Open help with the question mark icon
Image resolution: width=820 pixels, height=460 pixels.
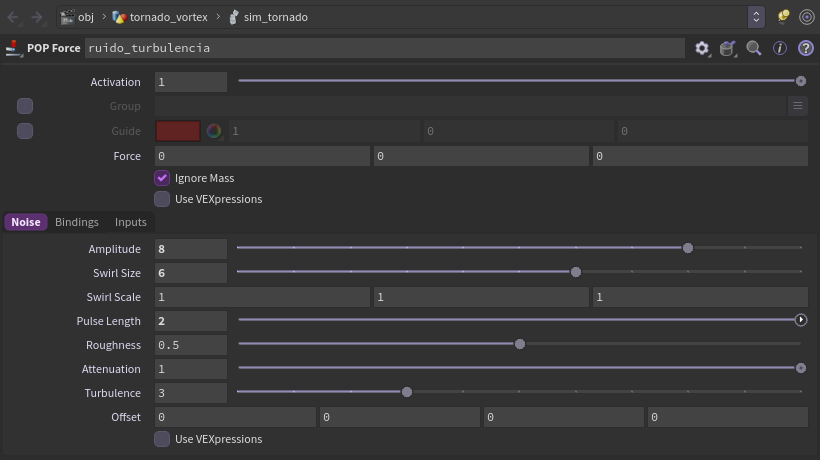coord(806,48)
